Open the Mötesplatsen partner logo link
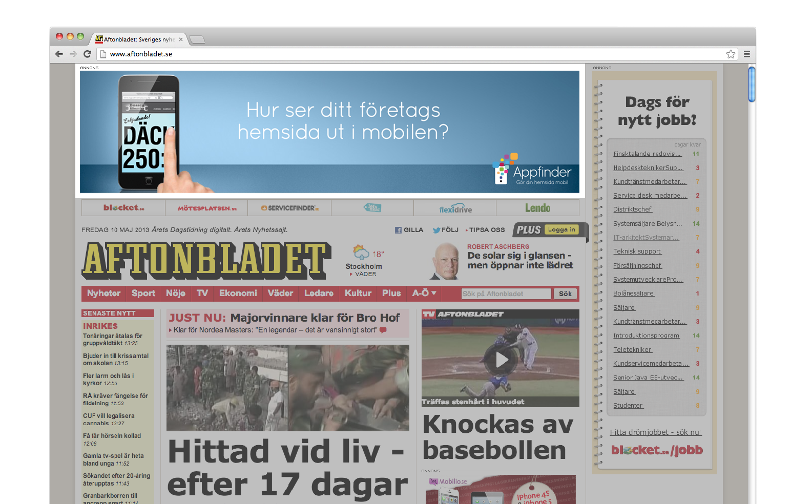The height and width of the screenshot is (504, 812). tap(207, 208)
